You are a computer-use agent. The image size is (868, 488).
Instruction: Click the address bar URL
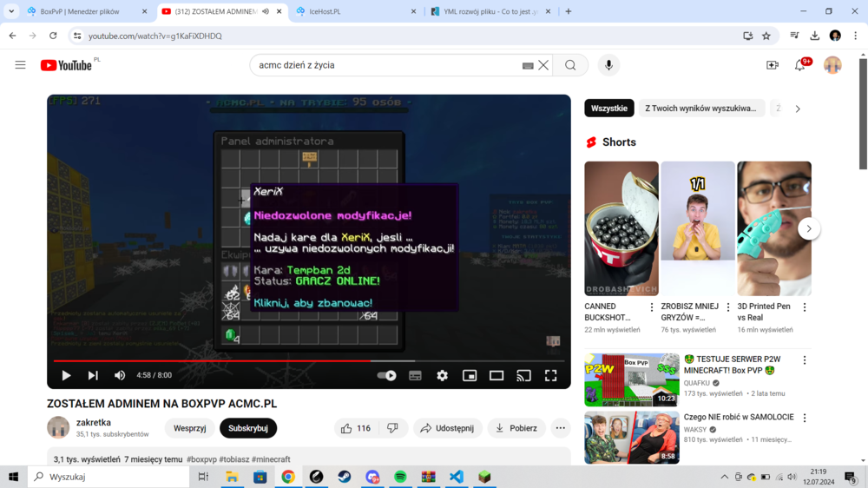[x=155, y=36]
